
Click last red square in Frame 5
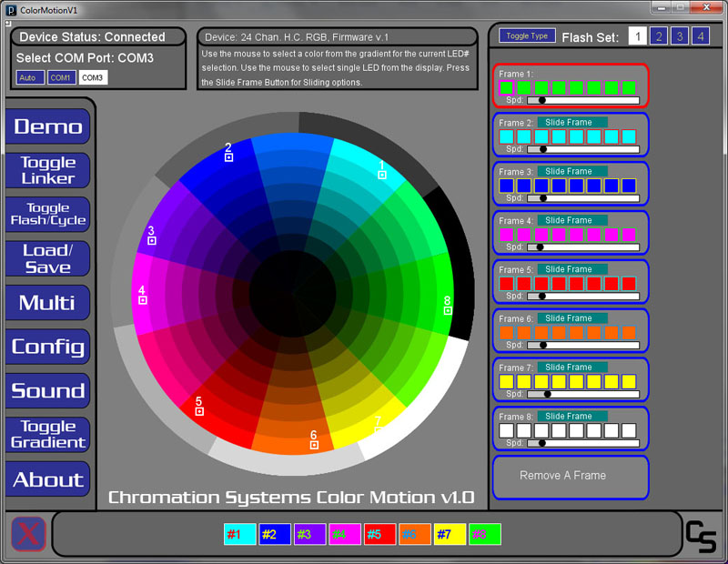pyautogui.click(x=629, y=284)
